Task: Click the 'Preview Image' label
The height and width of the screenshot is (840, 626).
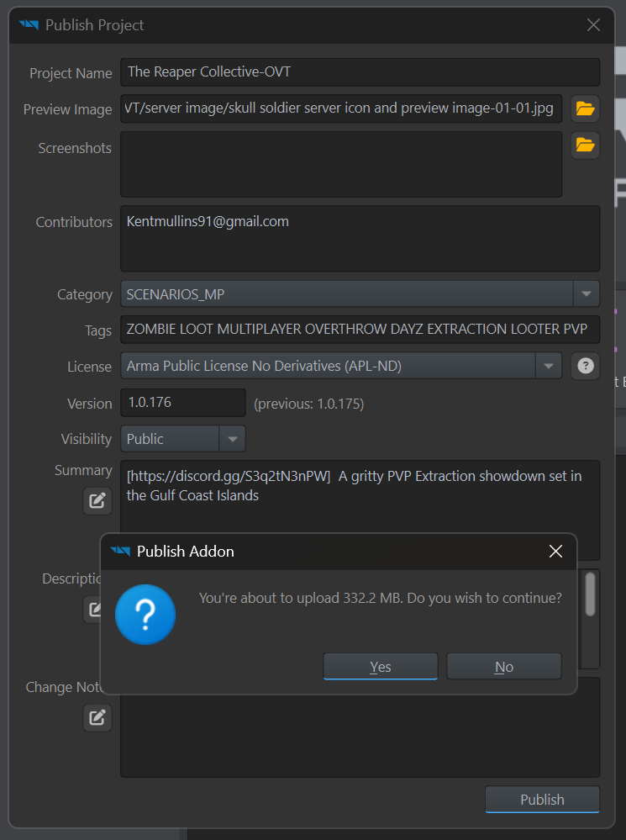Action: click(67, 109)
